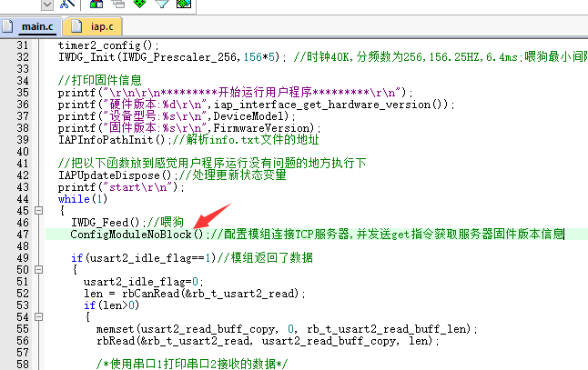
Task: Click the file icon on main.c tab
Action: pos(7,26)
